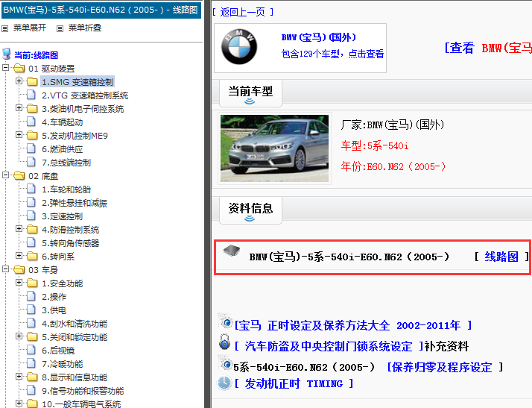This screenshot has height=408, width=532.
Task: Collapse the 02 底盘 tree node
Action: pos(5,175)
